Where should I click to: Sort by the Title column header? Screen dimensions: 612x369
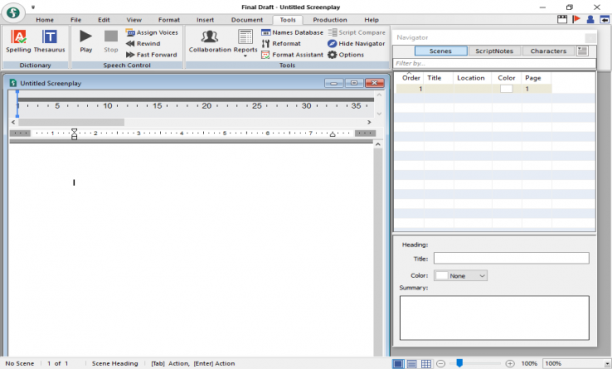tap(439, 78)
